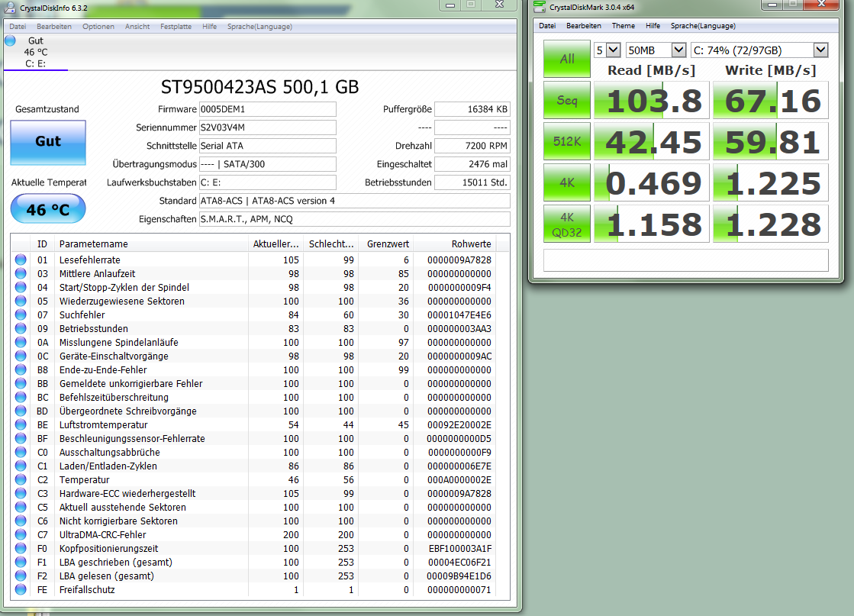Click the status orb in the LBA gelesen (gesamt) row
Viewport: 854px width, 616px height.
pos(21,576)
